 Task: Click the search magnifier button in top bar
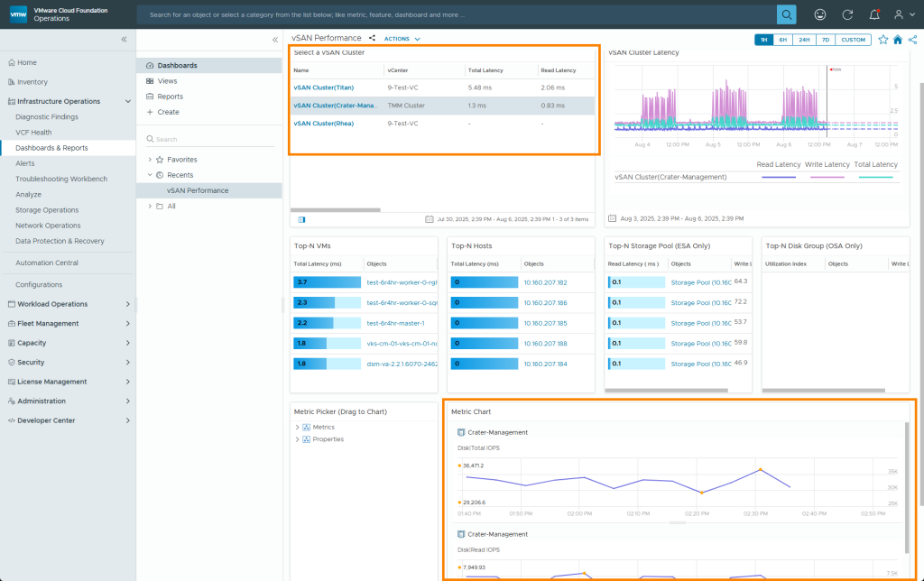(787, 14)
